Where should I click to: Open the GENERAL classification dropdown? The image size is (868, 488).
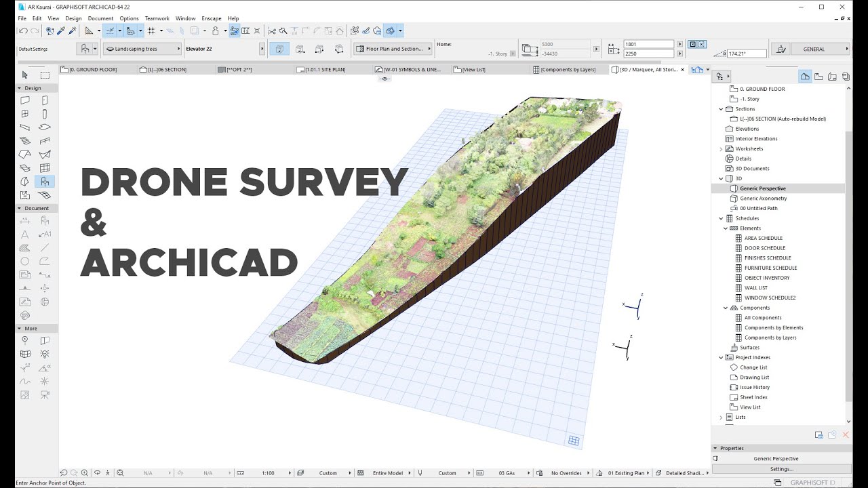point(821,49)
